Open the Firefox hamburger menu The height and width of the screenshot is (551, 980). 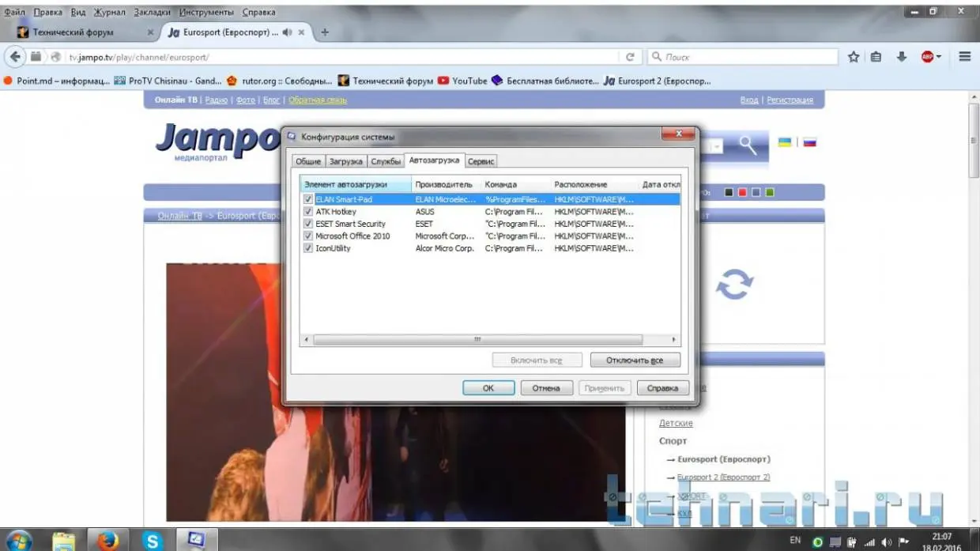964,57
